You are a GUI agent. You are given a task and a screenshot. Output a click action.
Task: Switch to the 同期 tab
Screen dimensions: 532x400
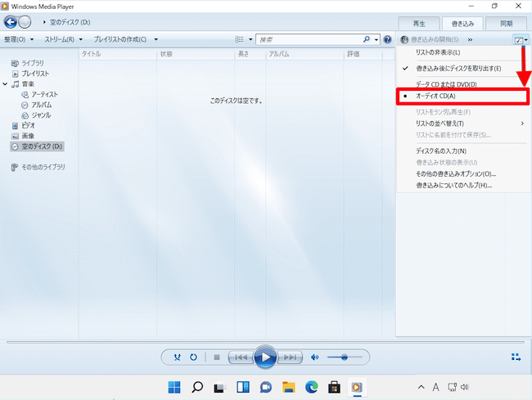tap(507, 24)
